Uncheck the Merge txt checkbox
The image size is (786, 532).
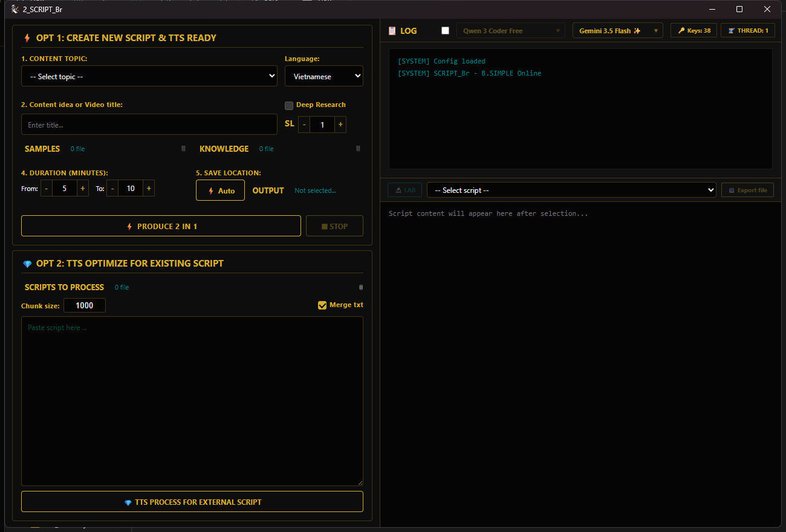[322, 305]
